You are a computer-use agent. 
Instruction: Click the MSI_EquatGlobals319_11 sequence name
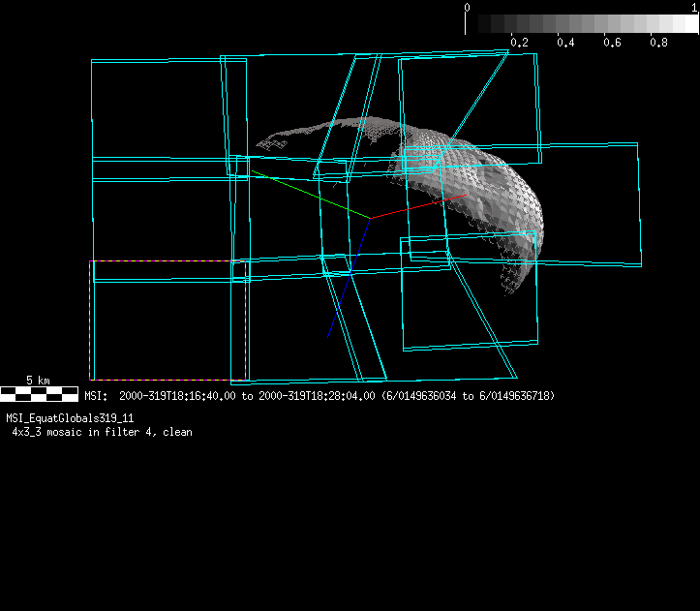click(x=70, y=418)
